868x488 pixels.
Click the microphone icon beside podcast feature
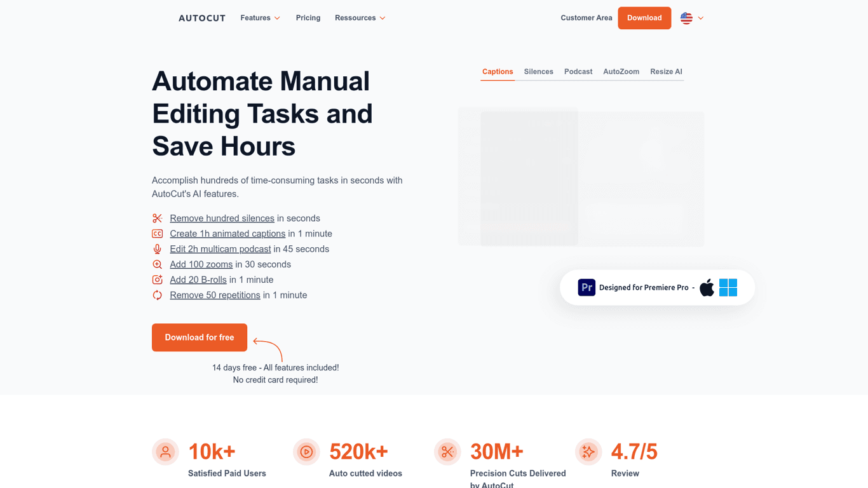pos(157,249)
